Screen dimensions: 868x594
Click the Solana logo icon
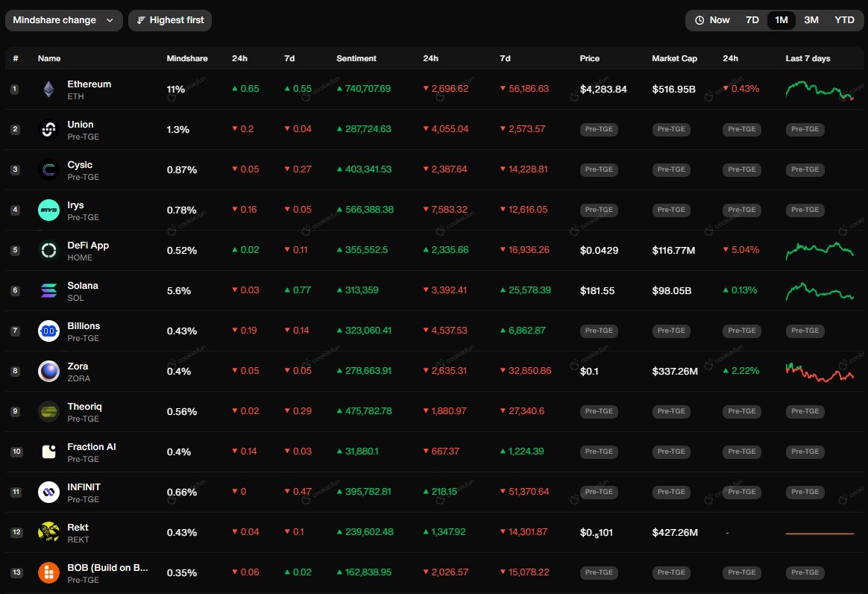pyautogui.click(x=48, y=290)
